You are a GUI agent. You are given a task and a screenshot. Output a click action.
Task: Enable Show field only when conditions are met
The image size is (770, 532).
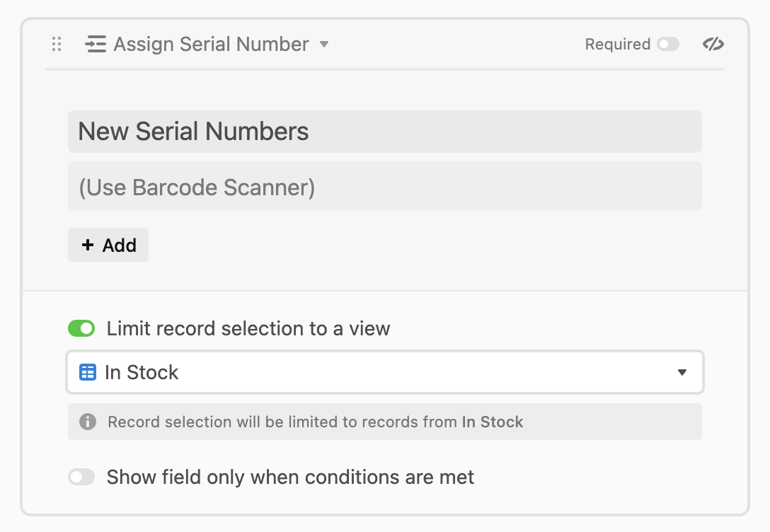pos(81,477)
